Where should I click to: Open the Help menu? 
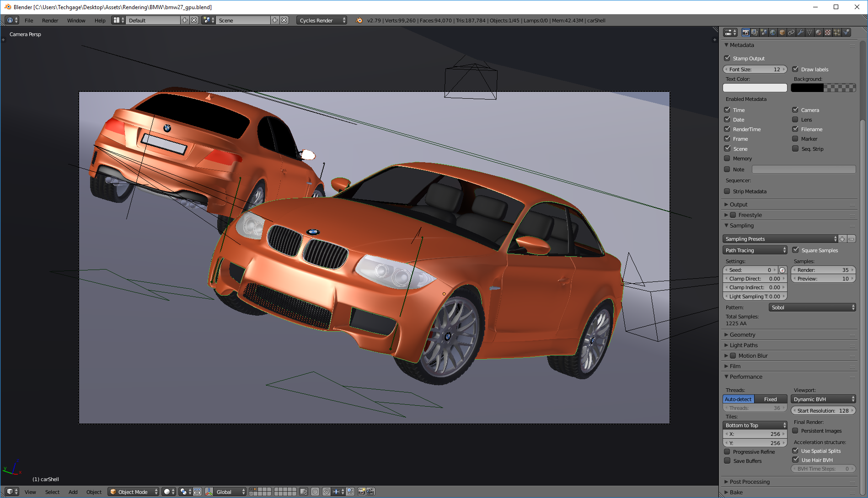click(100, 21)
